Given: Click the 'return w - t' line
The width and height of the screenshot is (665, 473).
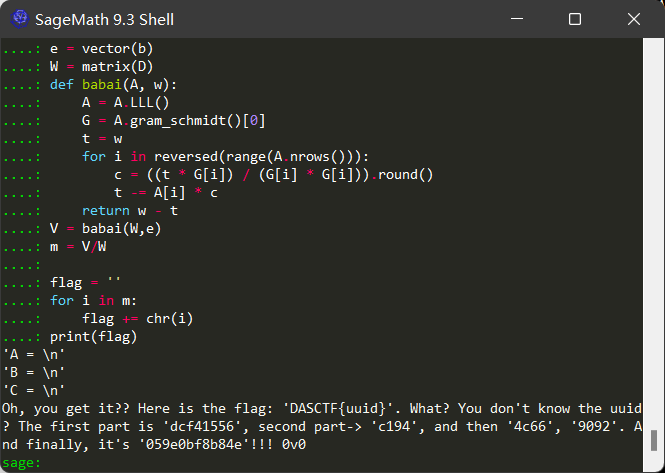Looking at the screenshot, I should 130,211.
